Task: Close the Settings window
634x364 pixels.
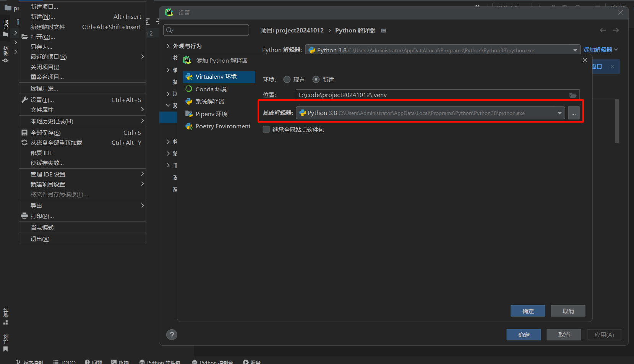Action: pos(621,13)
